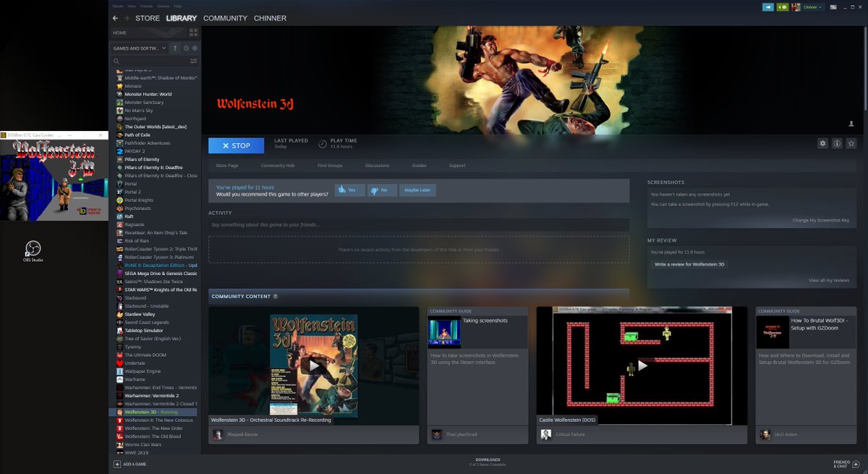Filter library by ready to play icon
This screenshot has height=474, width=868.
click(195, 48)
